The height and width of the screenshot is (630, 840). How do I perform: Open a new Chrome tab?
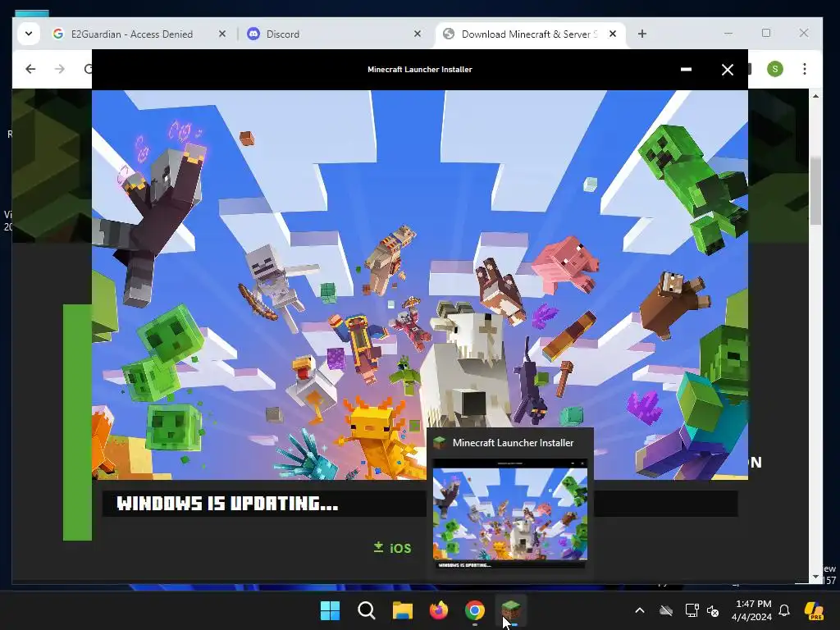coord(641,34)
